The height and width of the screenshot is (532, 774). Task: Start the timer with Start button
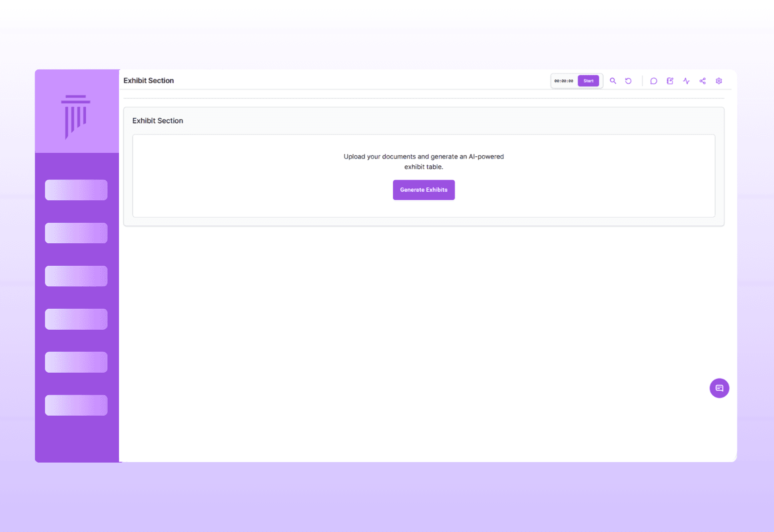coord(588,81)
